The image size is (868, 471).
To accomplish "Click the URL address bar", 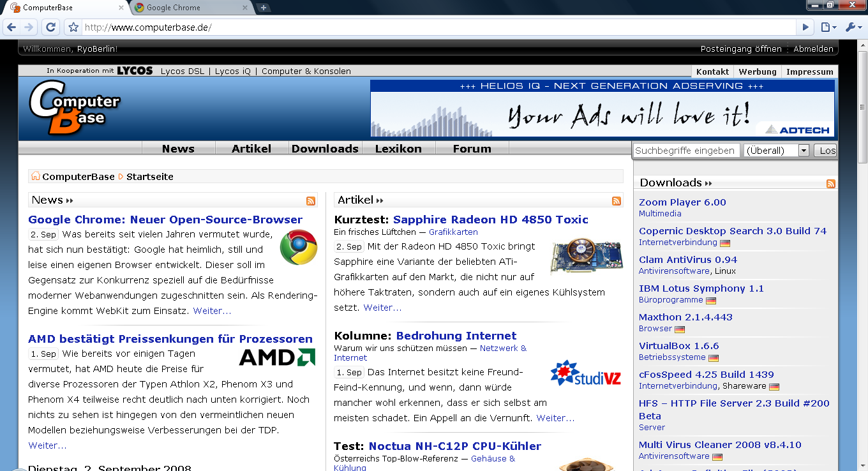I will (x=439, y=27).
